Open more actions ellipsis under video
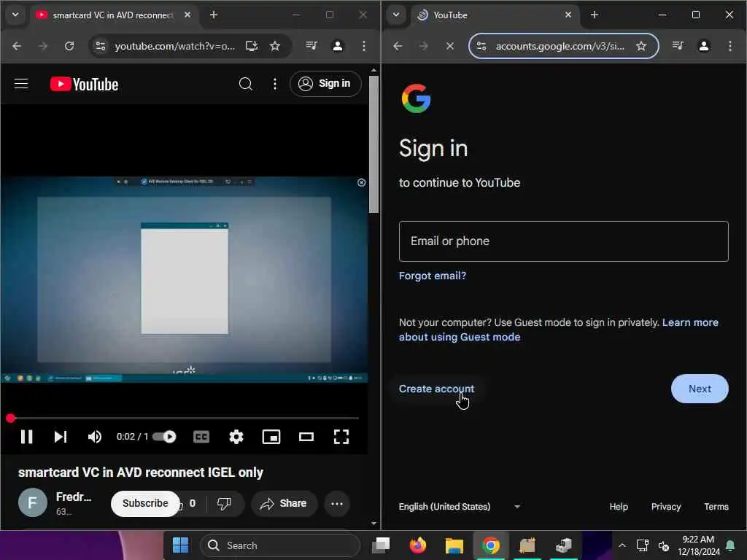747x560 pixels. tap(337, 503)
